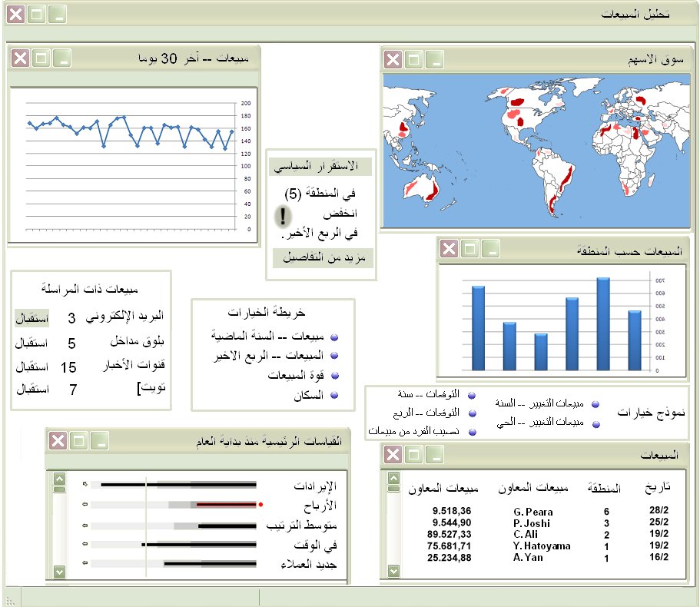Screen dimensions: 700x607
Task: Open مزيد من التفاصيل link
Action: tap(323, 257)
